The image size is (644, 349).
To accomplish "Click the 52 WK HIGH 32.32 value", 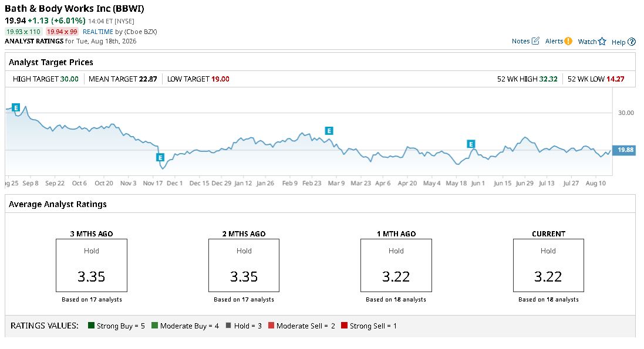I will click(548, 79).
